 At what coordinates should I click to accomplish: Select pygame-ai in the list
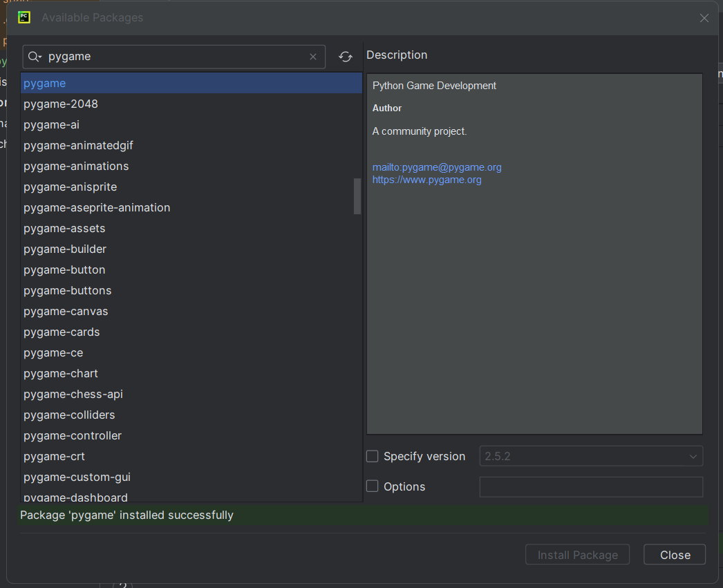pyautogui.click(x=191, y=125)
